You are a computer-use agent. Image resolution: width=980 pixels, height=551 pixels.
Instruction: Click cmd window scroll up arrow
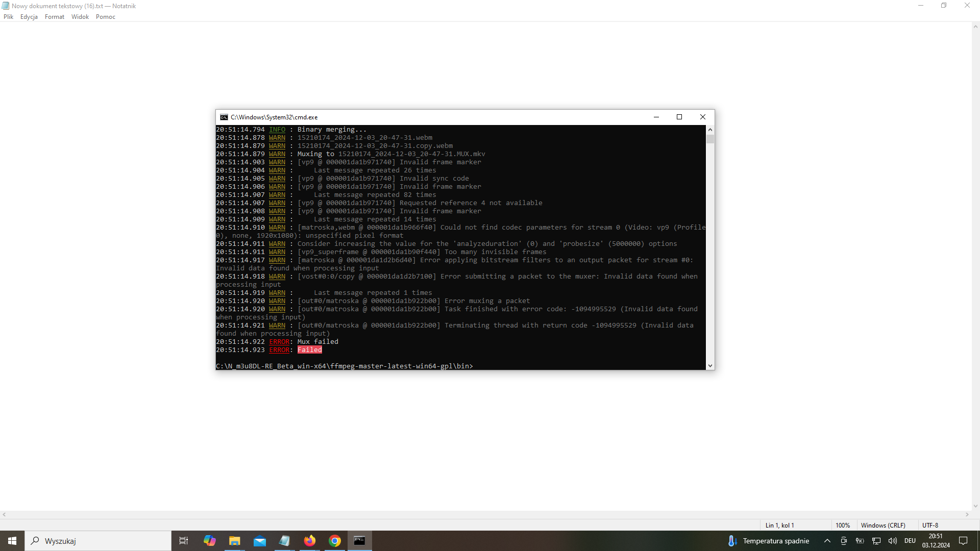pos(710,130)
